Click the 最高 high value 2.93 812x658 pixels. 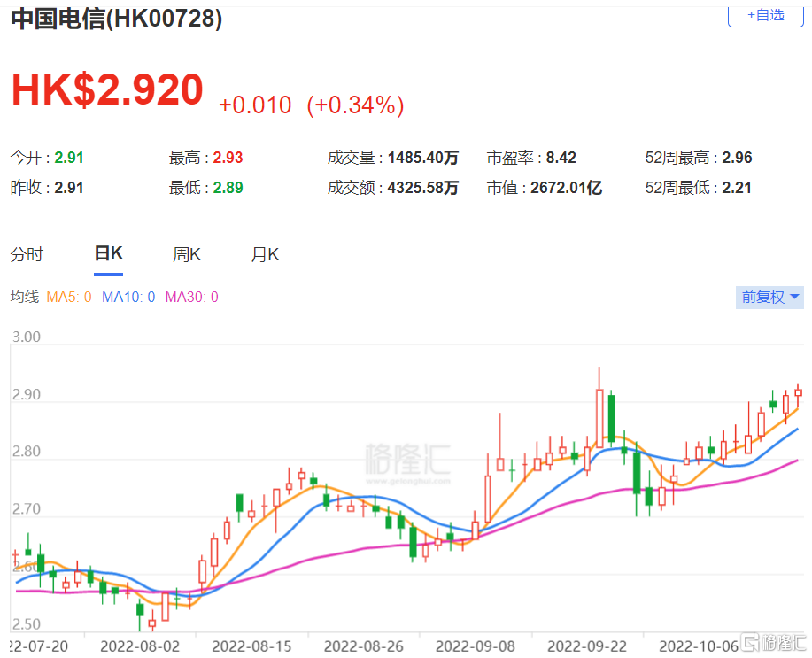[228, 158]
